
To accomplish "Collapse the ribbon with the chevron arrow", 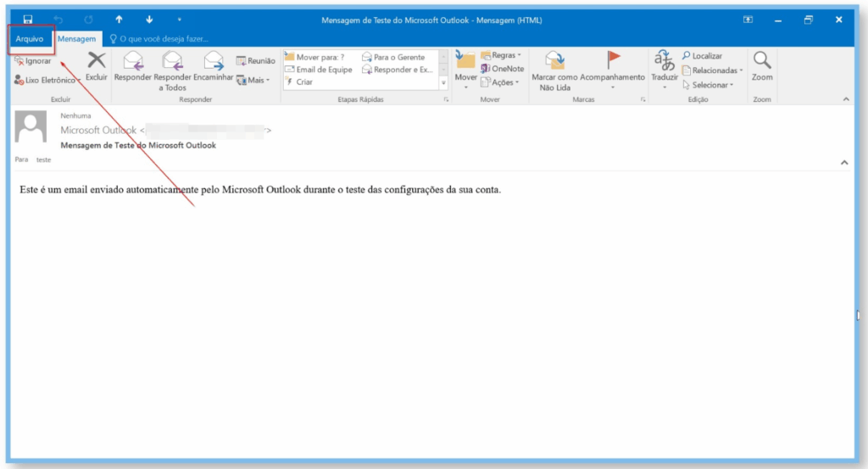I will (x=845, y=99).
